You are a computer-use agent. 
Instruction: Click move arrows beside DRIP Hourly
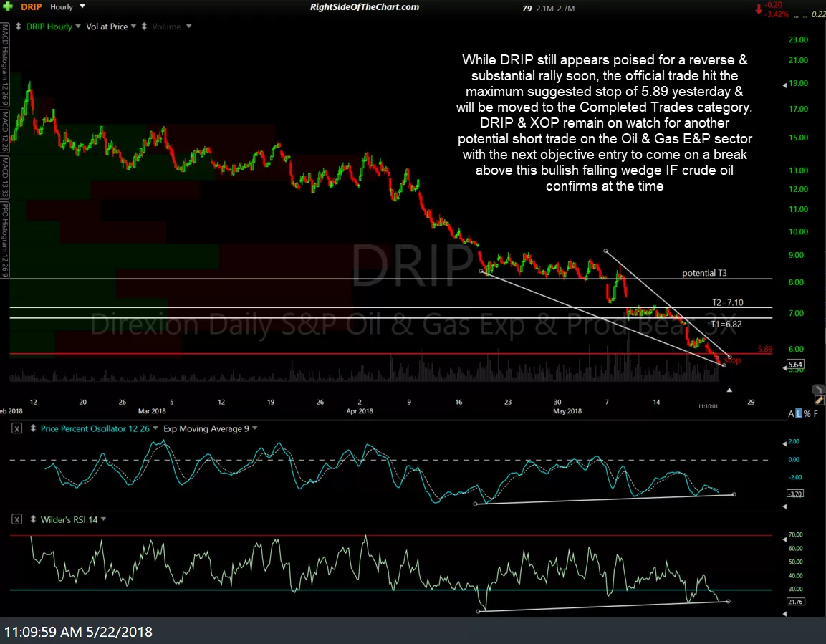18,27
